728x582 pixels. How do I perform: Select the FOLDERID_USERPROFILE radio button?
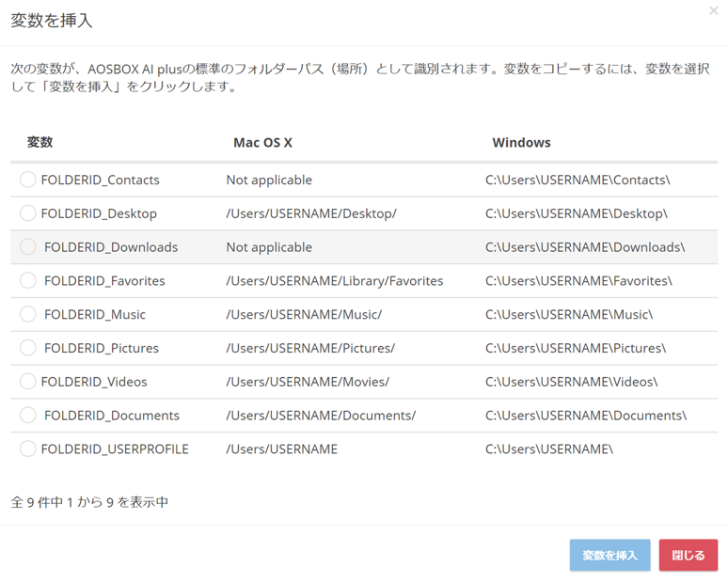pyautogui.click(x=28, y=448)
